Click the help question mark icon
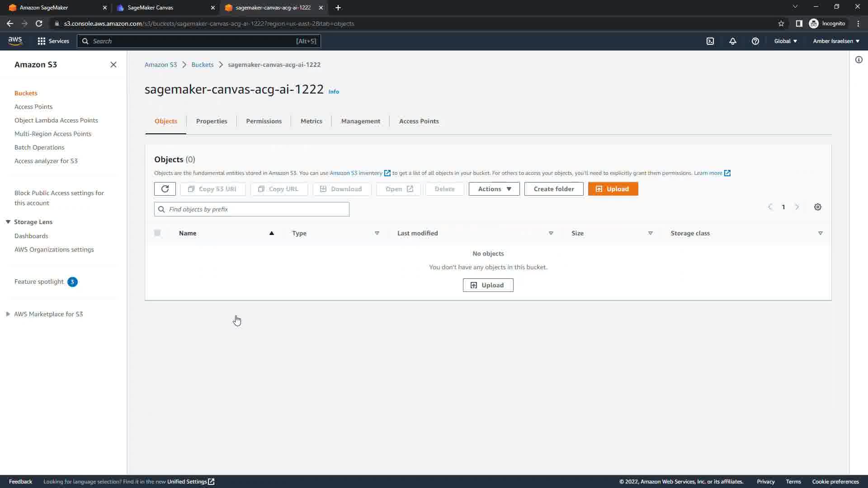This screenshot has width=868, height=488. [755, 41]
